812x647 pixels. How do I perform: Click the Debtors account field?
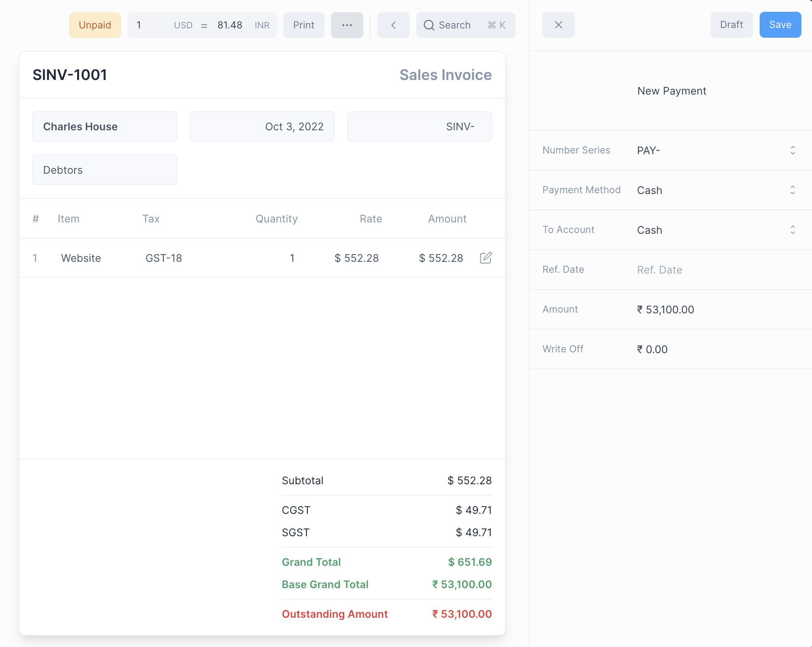click(x=104, y=170)
